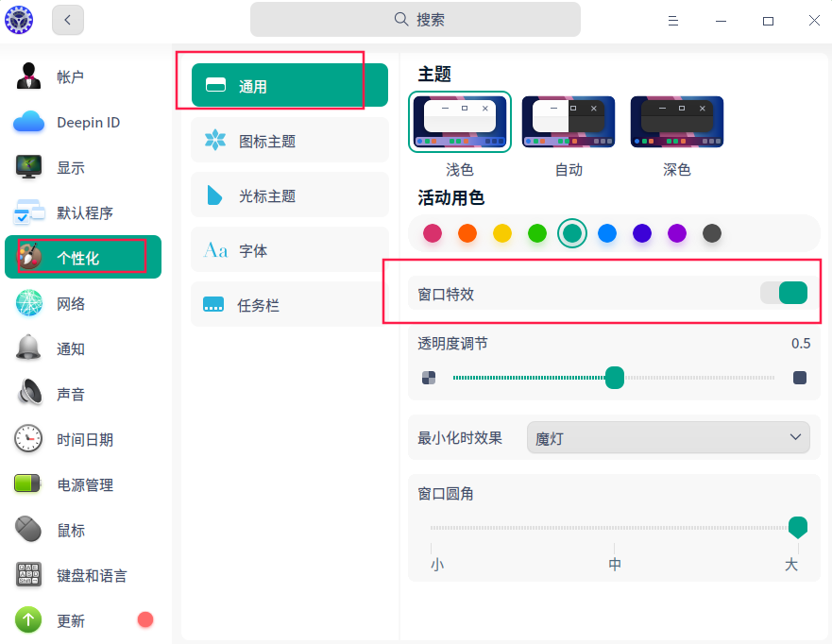Open the 键盘和语言 keyboard icon

(x=28, y=574)
